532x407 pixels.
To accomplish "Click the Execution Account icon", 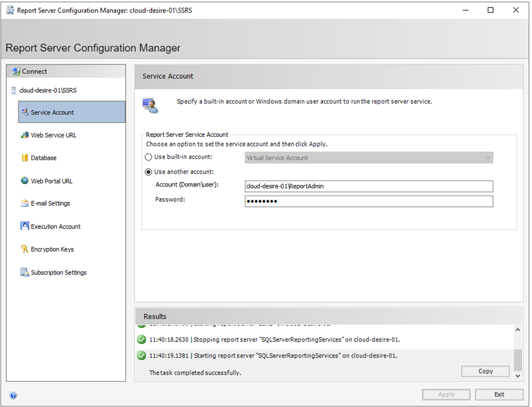I will coord(25,226).
